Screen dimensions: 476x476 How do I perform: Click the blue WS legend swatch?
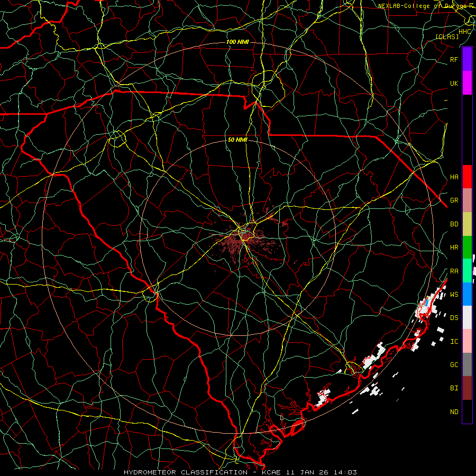click(x=467, y=294)
